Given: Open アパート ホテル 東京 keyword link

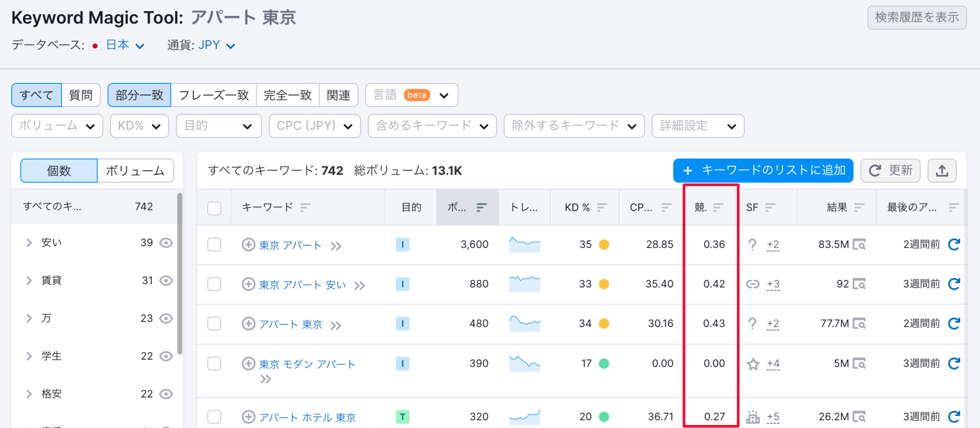Looking at the screenshot, I should (308, 417).
